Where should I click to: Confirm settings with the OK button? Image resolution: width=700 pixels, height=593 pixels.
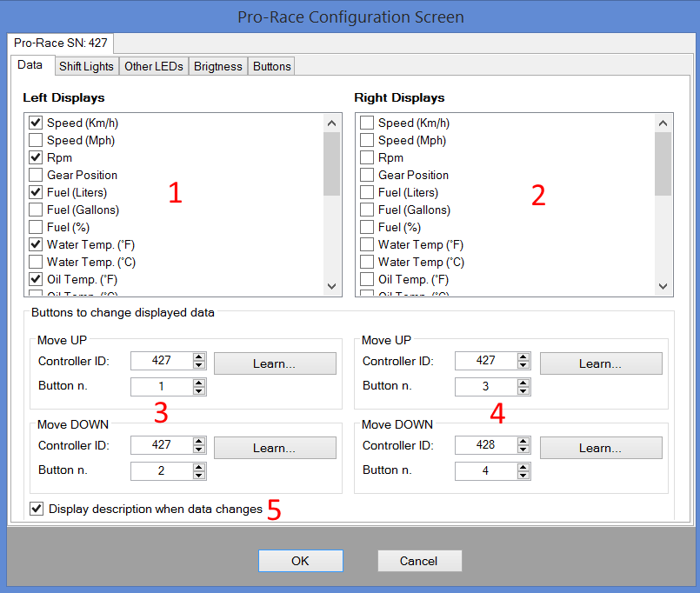300,561
